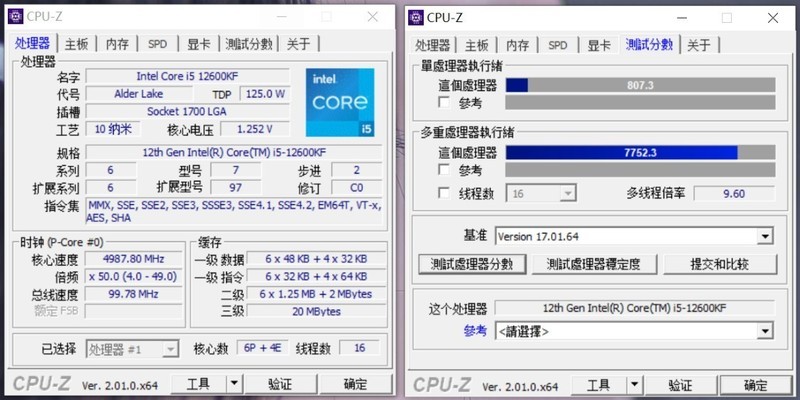
Task: Click the single thread 807.3 score bar
Action: pos(640,85)
